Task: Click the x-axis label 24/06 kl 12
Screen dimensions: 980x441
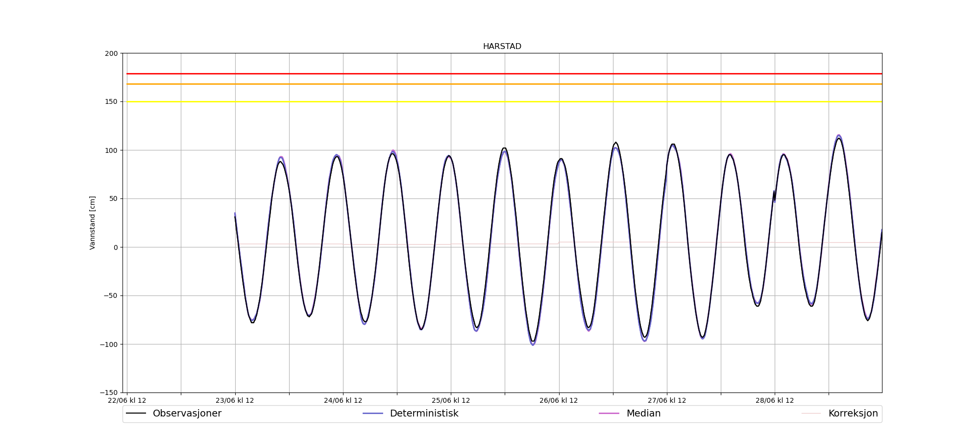Action: 343,401
